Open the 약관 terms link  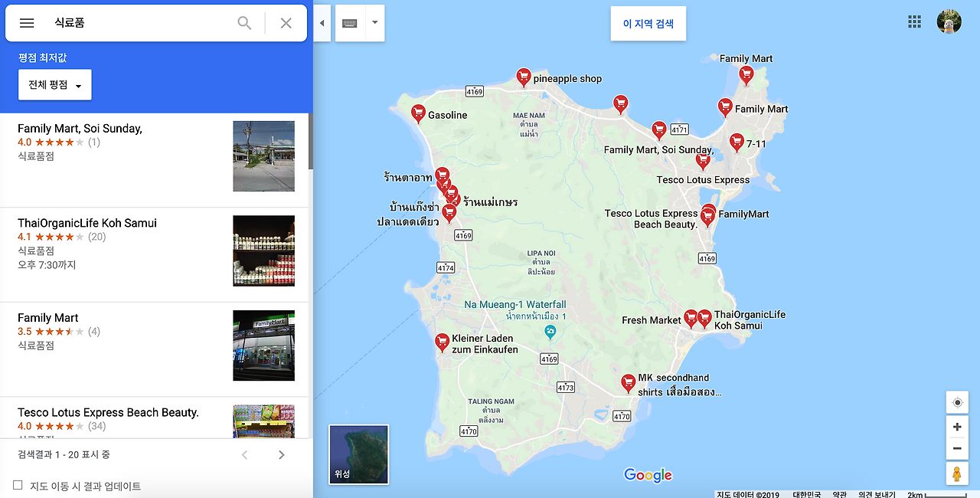(840, 494)
